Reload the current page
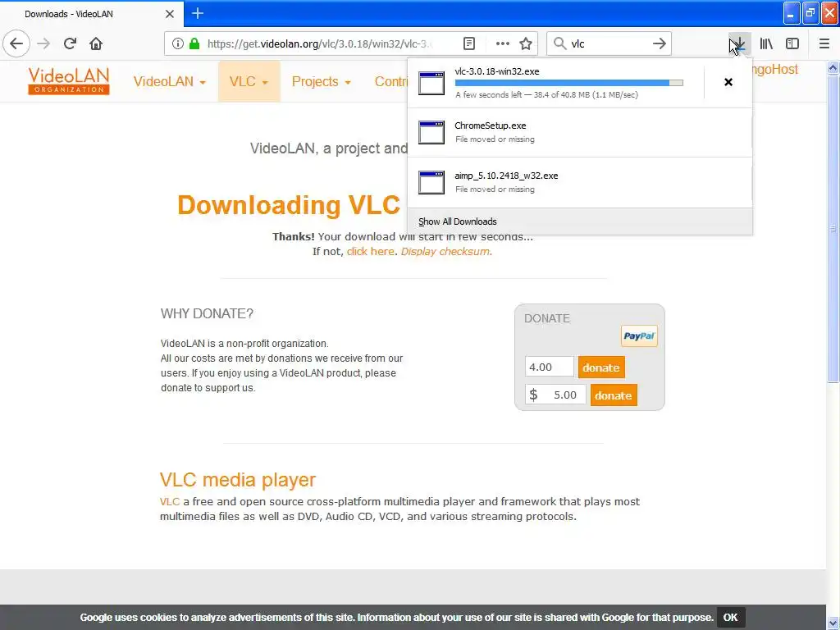 (x=70, y=43)
